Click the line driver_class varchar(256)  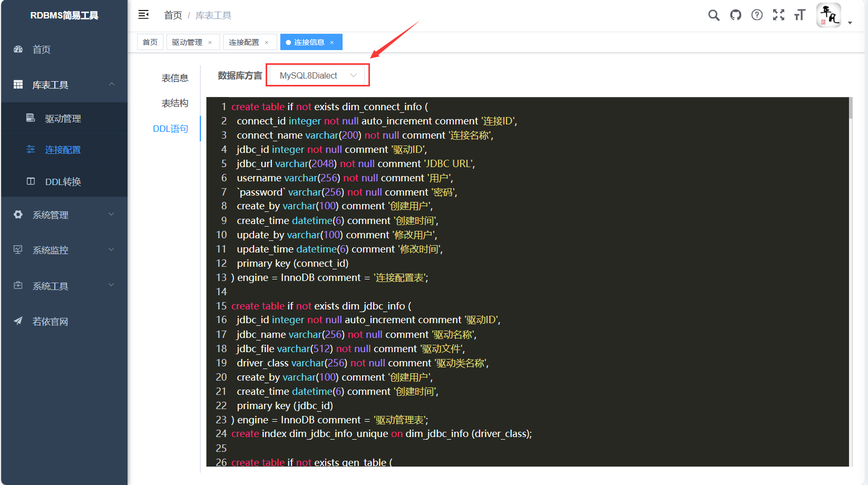pos(363,363)
